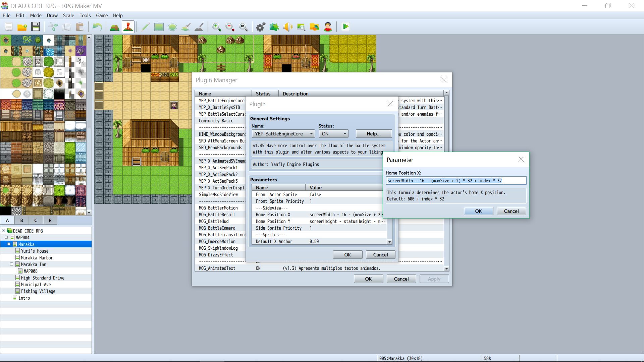
Task: Open the Tools menu
Action: 85,15
